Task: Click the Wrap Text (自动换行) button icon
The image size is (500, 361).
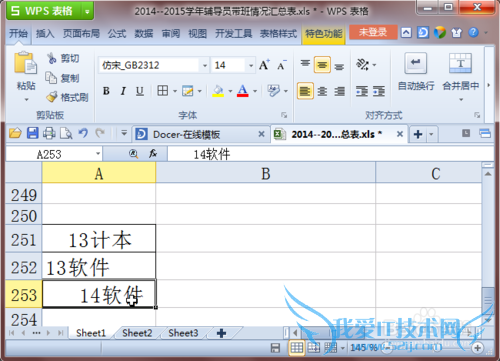Action: tap(415, 63)
